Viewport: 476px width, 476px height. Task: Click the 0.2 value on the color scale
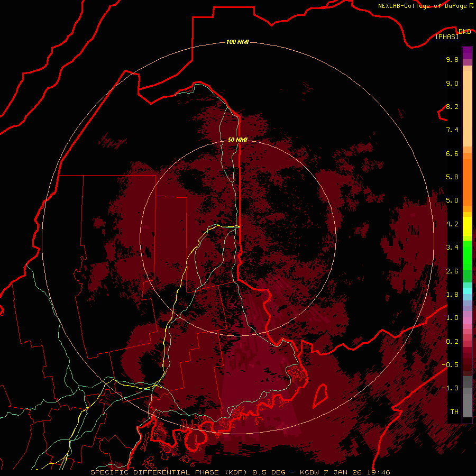[452, 342]
